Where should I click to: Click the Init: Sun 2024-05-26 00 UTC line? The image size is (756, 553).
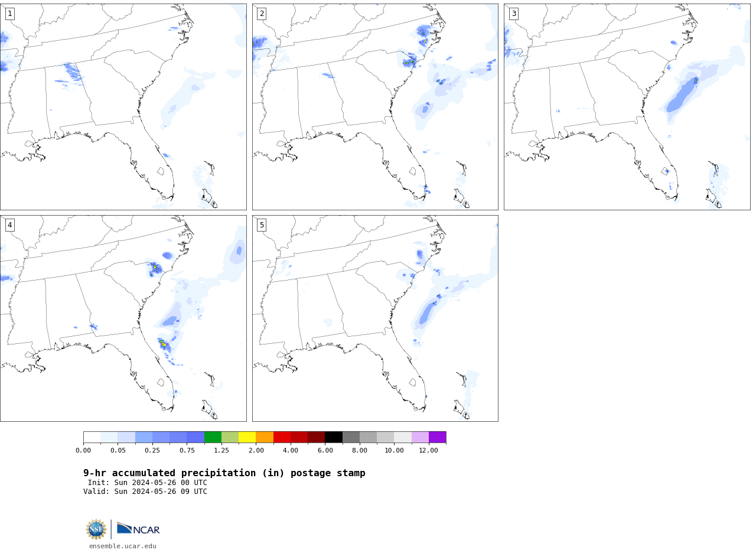pos(148,483)
